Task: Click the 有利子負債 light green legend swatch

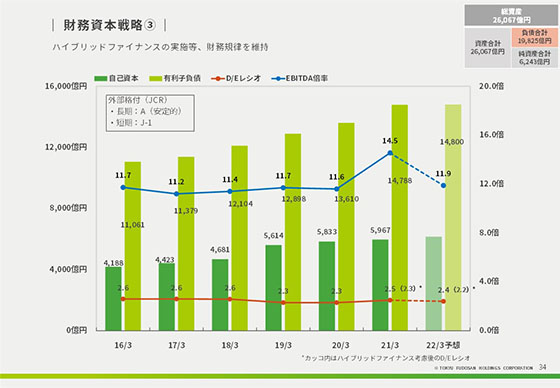Action: point(155,78)
